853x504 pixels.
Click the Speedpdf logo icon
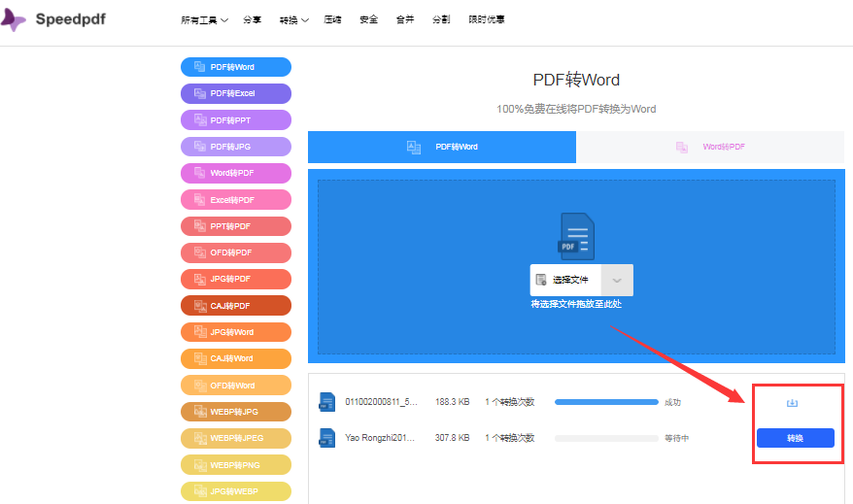pyautogui.click(x=13, y=19)
